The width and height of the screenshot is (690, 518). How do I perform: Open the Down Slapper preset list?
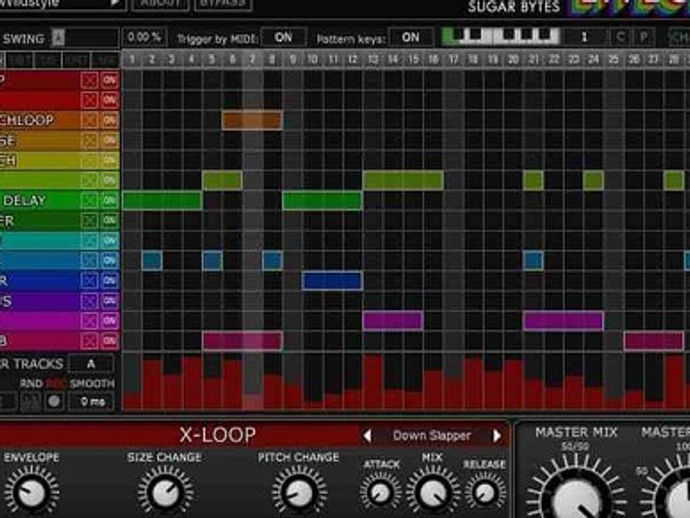click(432, 436)
